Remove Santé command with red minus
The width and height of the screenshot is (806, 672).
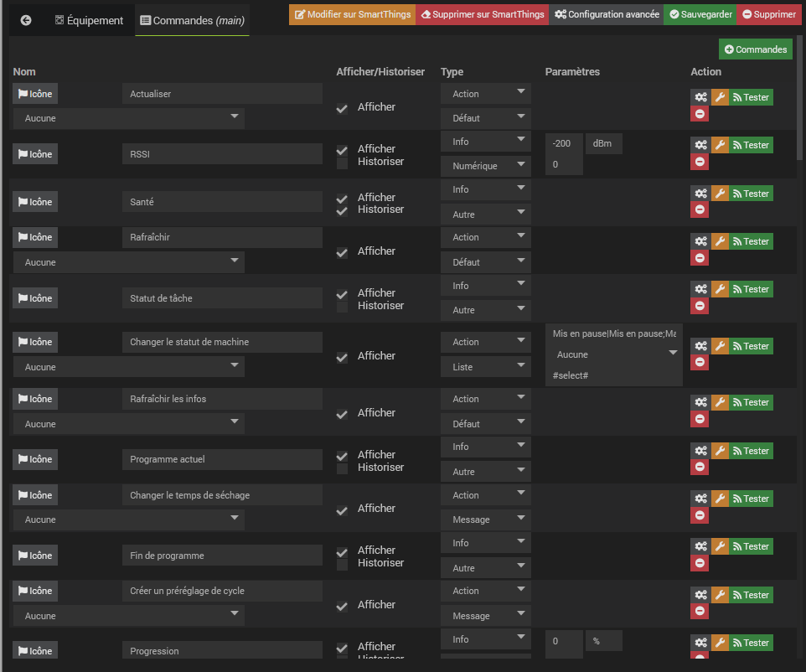(x=700, y=209)
